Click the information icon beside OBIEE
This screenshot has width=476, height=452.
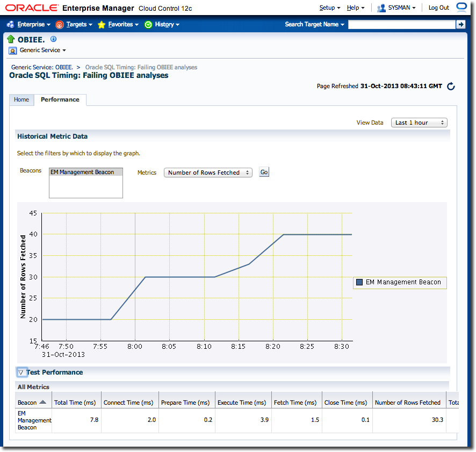(53, 39)
